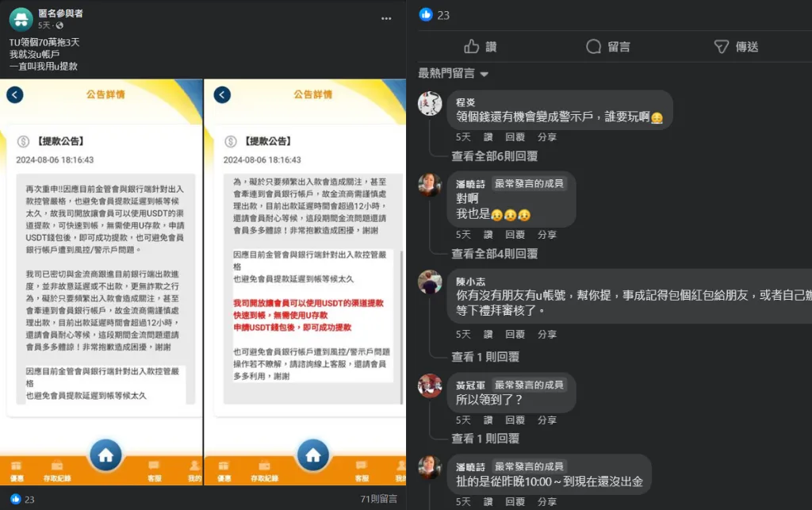Like 程炎's comment with the 讚 link
Image resolution: width=812 pixels, height=510 pixels.
487,136
